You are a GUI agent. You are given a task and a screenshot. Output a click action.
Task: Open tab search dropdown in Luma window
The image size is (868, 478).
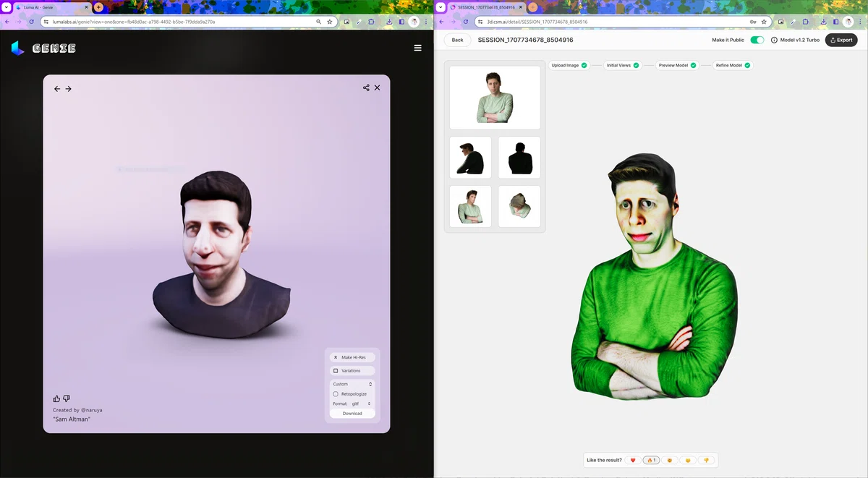[x=6, y=7]
